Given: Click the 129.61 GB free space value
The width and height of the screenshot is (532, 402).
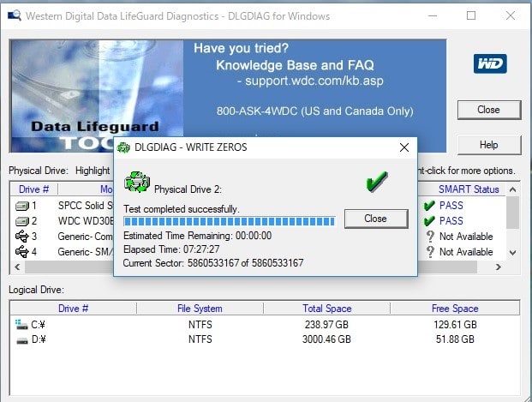Looking at the screenshot, I should click(455, 325).
